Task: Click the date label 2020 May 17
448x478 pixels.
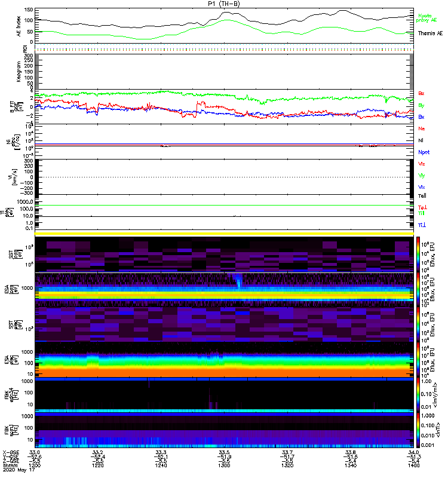Action: pyautogui.click(x=19, y=470)
